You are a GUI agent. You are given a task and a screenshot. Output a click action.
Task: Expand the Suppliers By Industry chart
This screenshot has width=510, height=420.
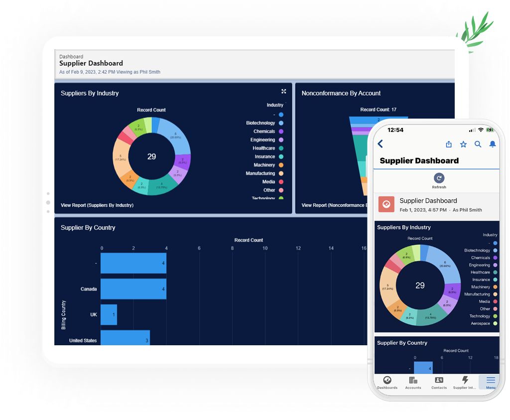coord(283,91)
